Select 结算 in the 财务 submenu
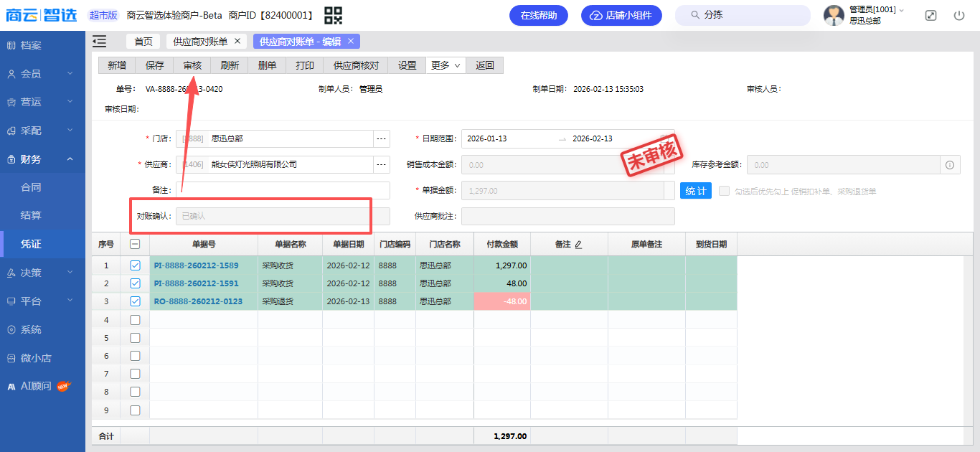The width and height of the screenshot is (980, 452). [x=31, y=215]
